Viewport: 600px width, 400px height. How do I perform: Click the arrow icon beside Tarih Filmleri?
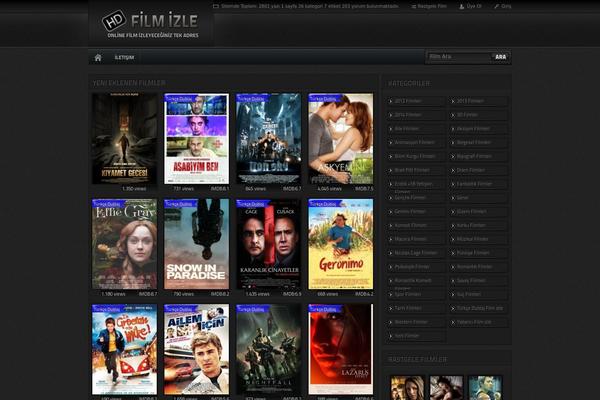pos(391,308)
